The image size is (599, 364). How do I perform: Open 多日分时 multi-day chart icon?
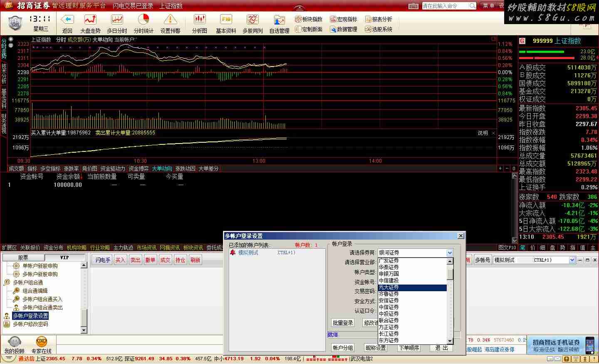(117, 20)
